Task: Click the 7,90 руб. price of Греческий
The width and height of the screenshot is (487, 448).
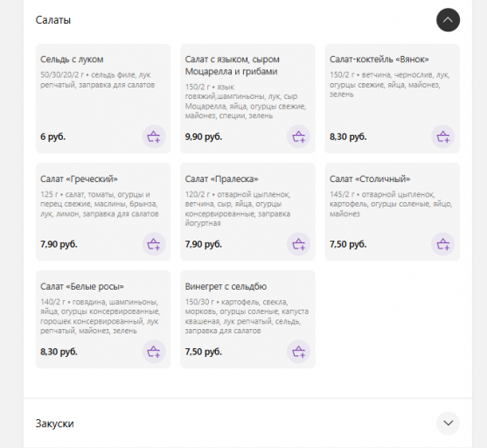Action: (x=59, y=244)
